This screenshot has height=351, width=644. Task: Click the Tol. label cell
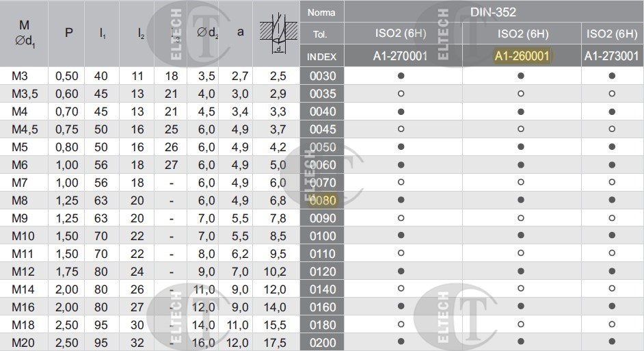pos(320,34)
